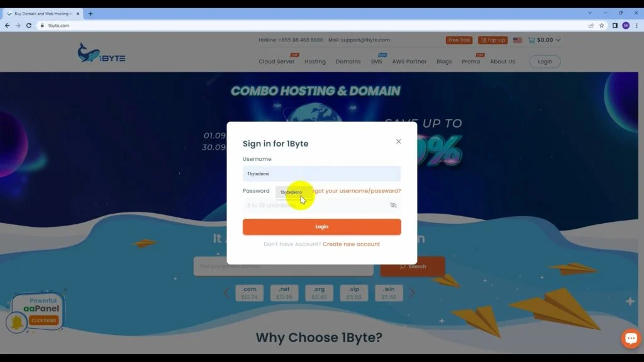Click the address bar showing 1byte.com

[x=312, y=25]
